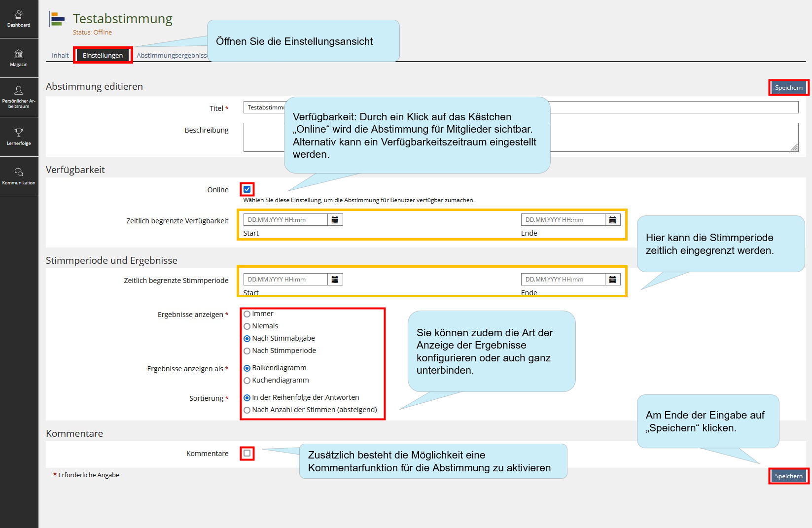
Task: Open calendar picker for Verfügbarkeit Ende
Action: coord(613,220)
